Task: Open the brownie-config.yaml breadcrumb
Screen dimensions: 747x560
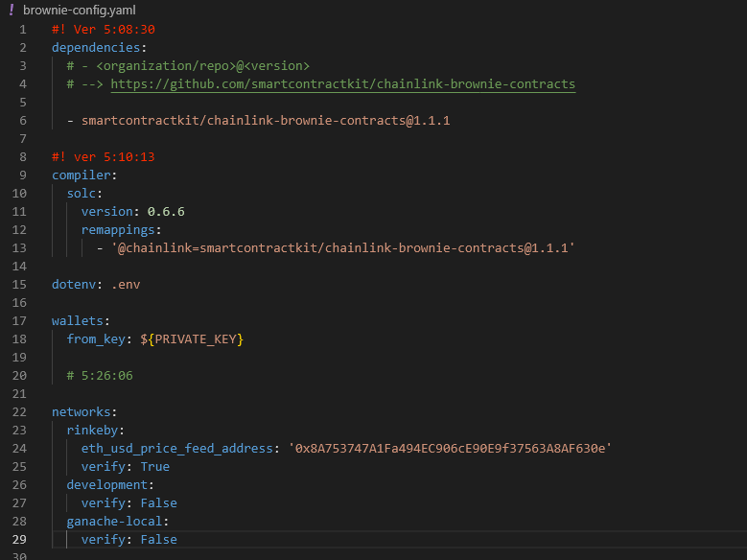Action: coord(79,10)
